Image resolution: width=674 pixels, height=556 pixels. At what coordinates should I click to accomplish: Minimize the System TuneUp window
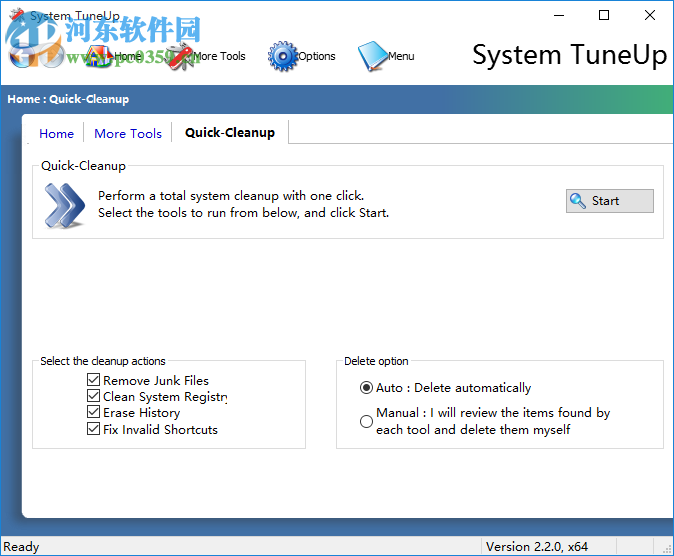(x=559, y=15)
